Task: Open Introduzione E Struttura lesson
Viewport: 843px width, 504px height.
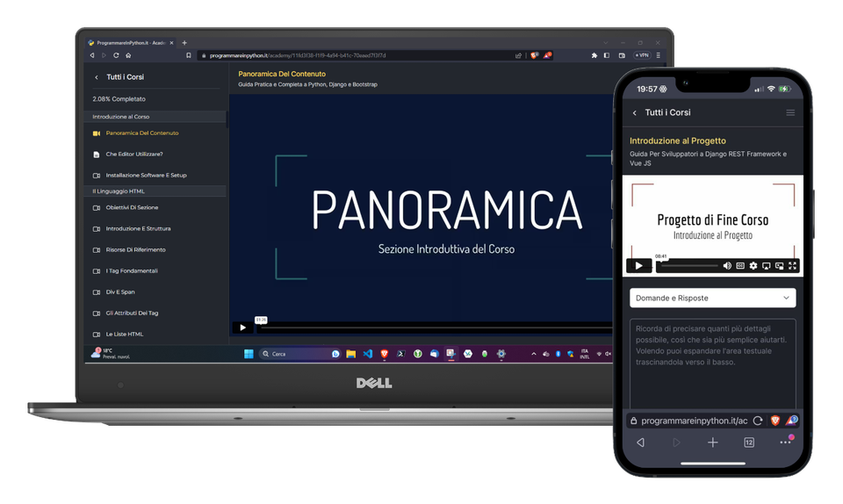Action: click(138, 228)
